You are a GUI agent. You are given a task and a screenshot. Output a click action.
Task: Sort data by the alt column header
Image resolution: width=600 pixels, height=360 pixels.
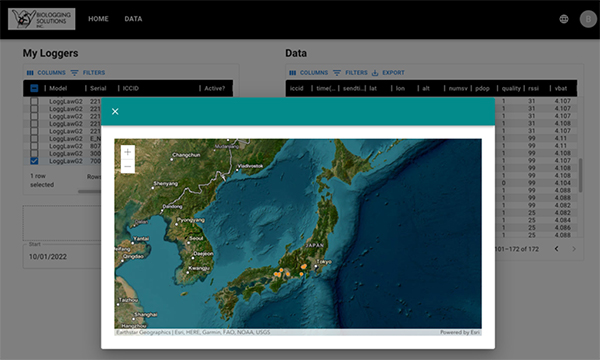[x=426, y=88]
